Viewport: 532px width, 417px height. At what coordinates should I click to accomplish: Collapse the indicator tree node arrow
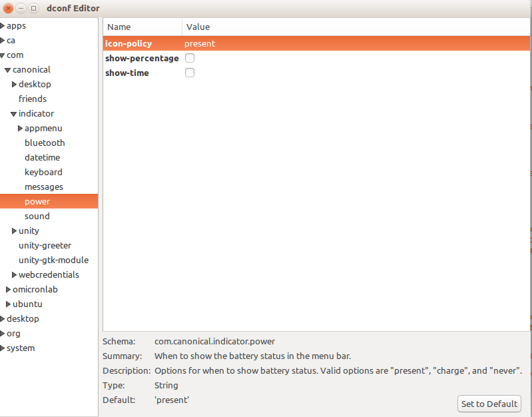pos(14,114)
